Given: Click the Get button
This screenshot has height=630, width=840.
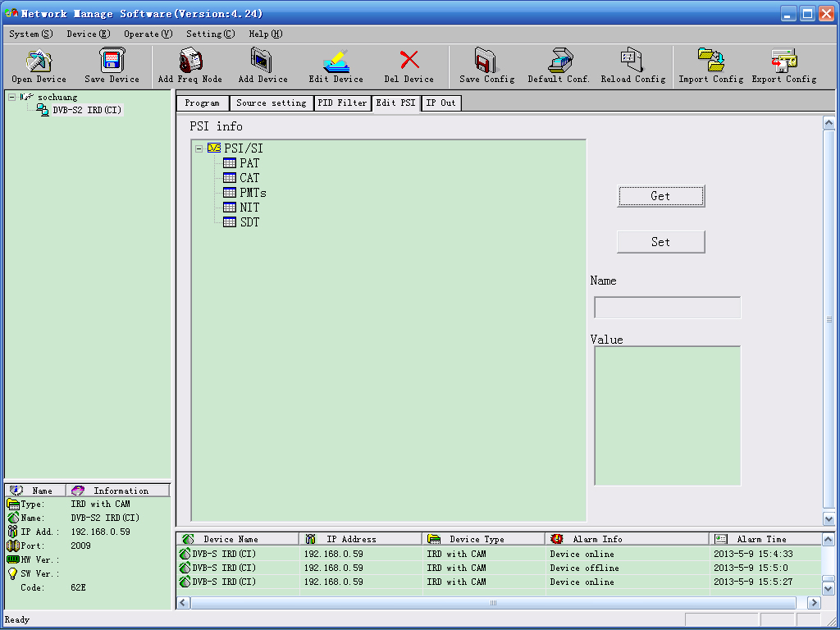Looking at the screenshot, I should pyautogui.click(x=660, y=196).
